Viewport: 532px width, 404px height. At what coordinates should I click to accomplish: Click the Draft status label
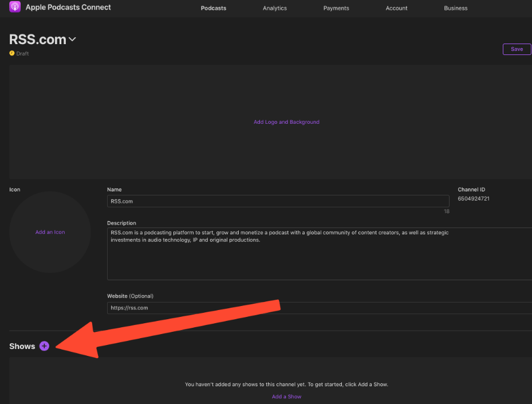(x=22, y=54)
